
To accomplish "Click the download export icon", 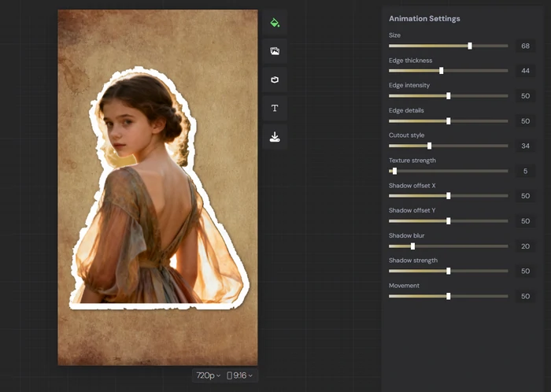I will [275, 137].
